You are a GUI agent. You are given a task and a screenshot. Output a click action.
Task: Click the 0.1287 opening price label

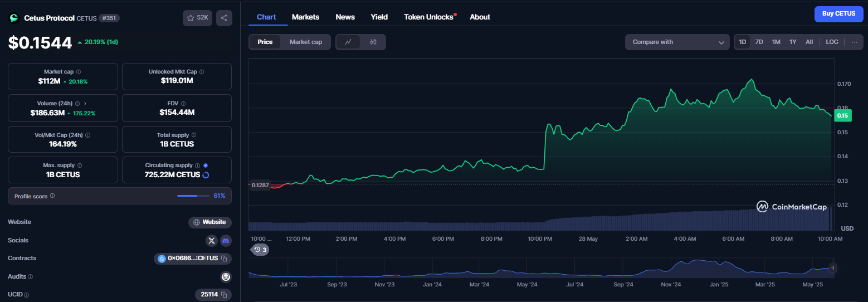pyautogui.click(x=260, y=185)
